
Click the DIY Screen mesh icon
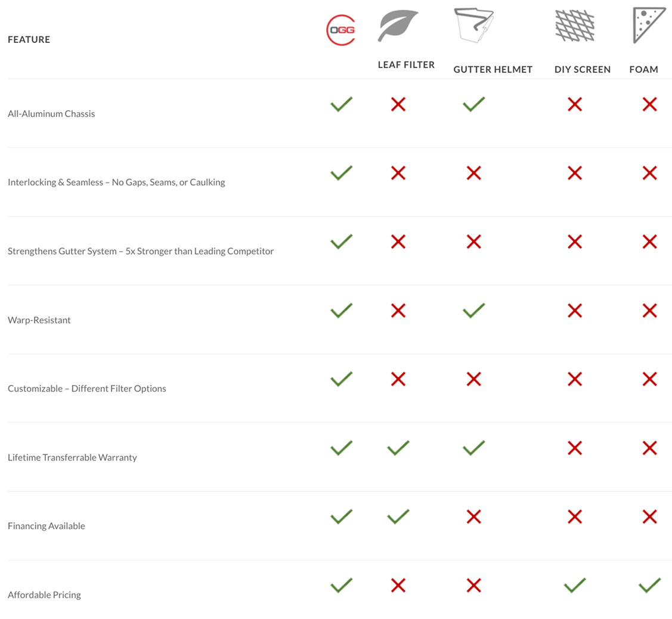point(574,26)
